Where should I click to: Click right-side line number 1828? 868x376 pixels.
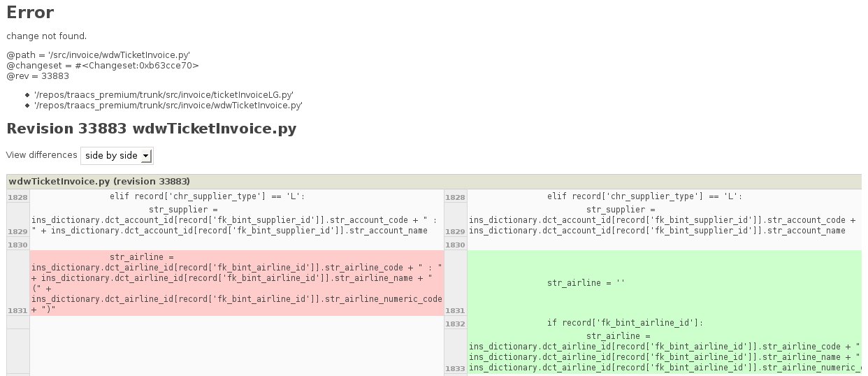[455, 198]
